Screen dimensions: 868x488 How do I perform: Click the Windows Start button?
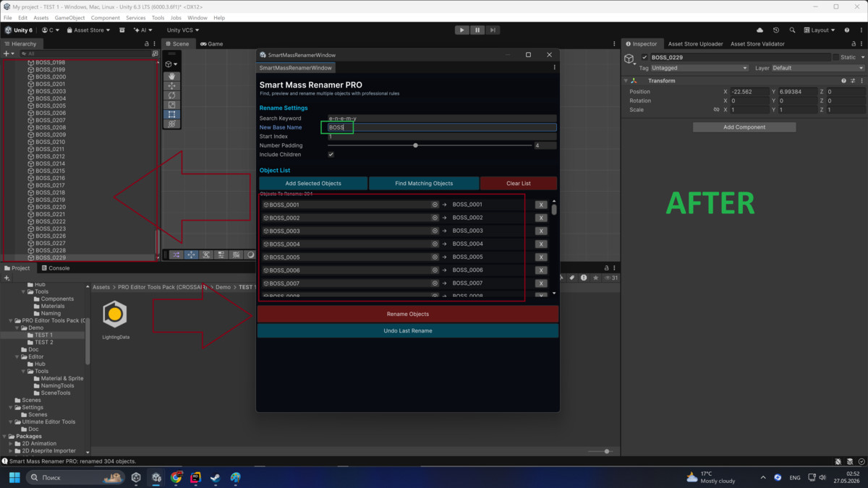coord(14,478)
